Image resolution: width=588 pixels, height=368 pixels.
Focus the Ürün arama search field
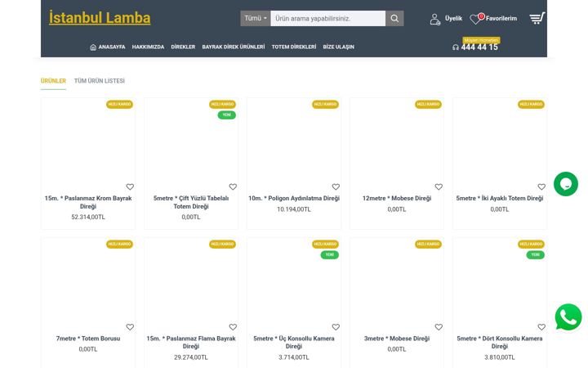[327, 18]
